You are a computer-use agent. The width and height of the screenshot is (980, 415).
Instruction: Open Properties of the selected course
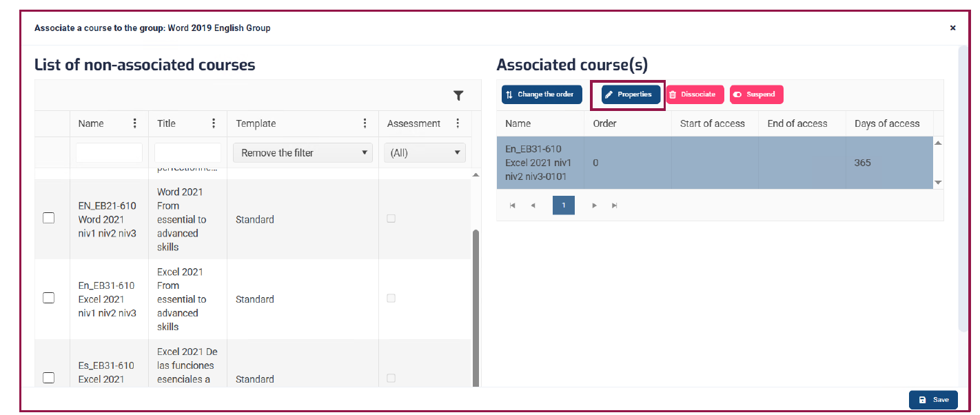(x=628, y=94)
